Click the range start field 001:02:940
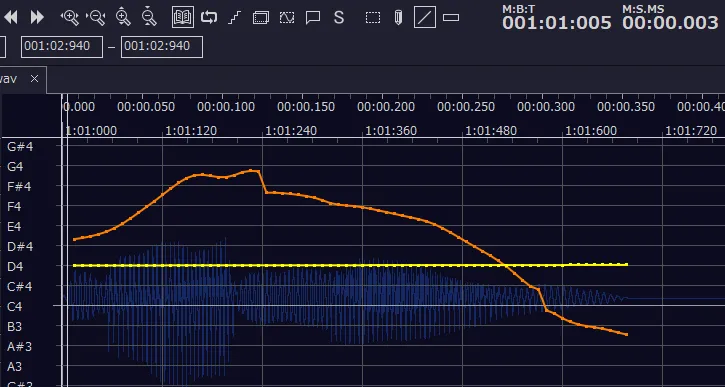 pos(61,47)
